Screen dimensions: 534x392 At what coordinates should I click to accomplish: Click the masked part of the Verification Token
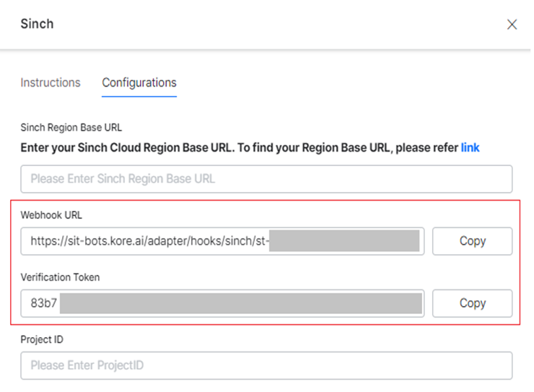(x=240, y=303)
